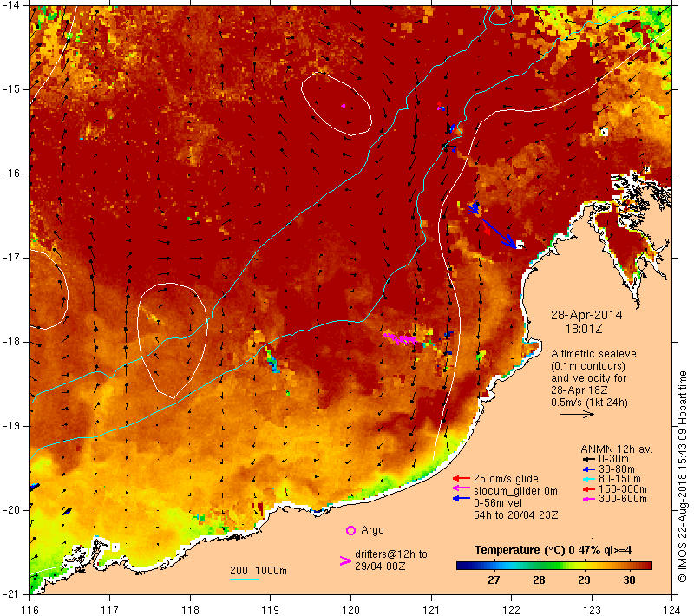Click the Argo legend label

372,530
